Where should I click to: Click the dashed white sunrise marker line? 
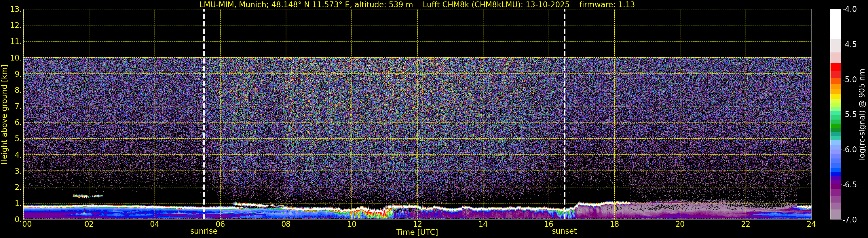(204, 115)
